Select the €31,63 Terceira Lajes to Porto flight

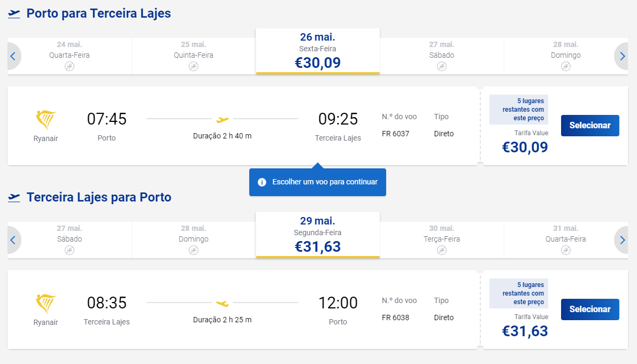coord(590,309)
